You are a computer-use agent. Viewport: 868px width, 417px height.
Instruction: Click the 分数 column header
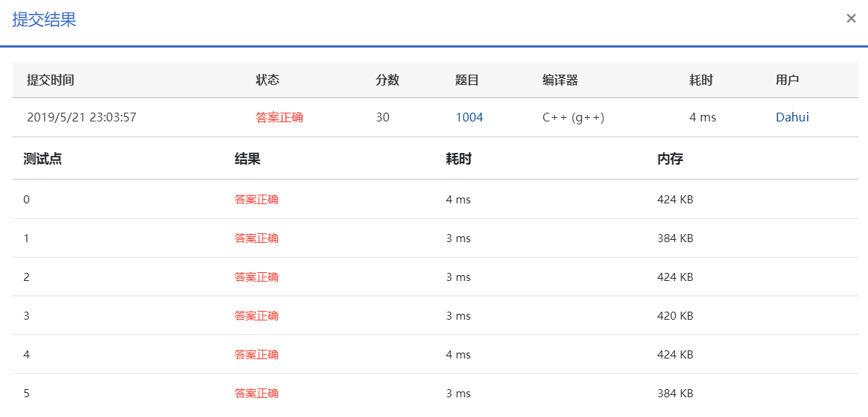pyautogui.click(x=388, y=80)
